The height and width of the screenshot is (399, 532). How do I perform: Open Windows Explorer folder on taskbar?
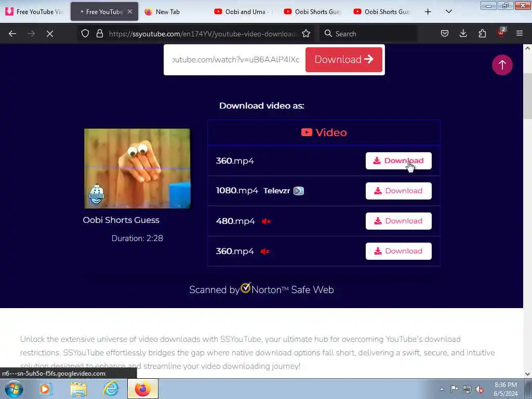pyautogui.click(x=79, y=389)
